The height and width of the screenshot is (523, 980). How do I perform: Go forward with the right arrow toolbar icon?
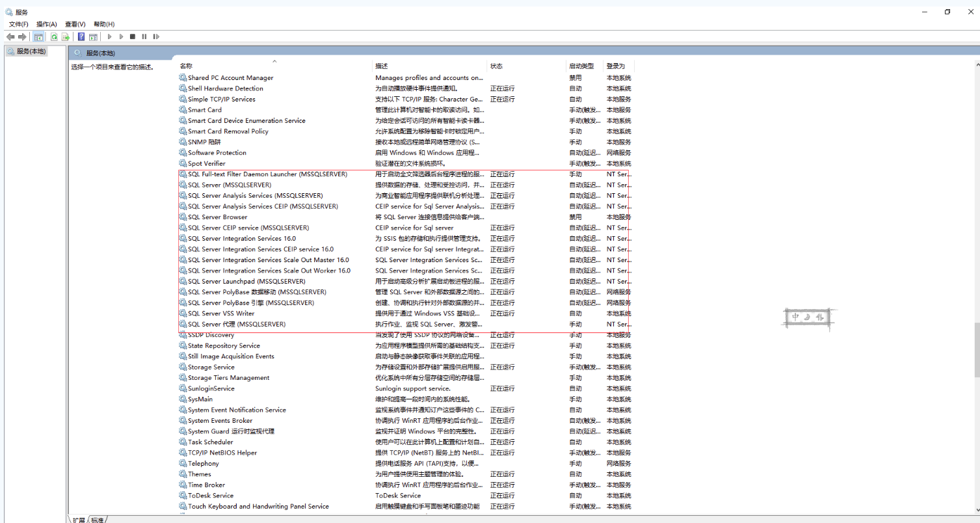pyautogui.click(x=22, y=37)
